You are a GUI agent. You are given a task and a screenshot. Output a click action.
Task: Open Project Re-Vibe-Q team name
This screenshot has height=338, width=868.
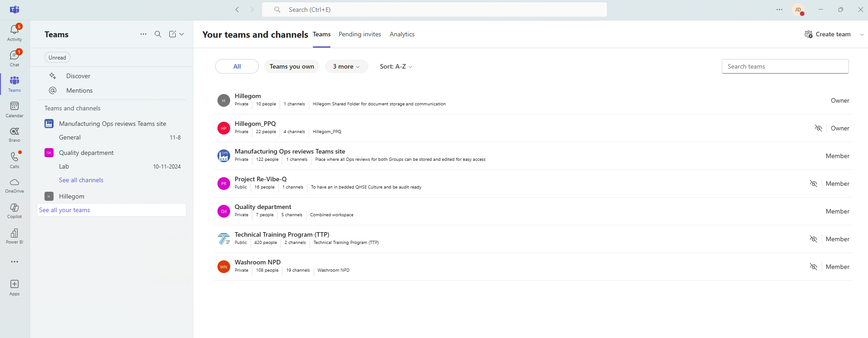(x=261, y=179)
